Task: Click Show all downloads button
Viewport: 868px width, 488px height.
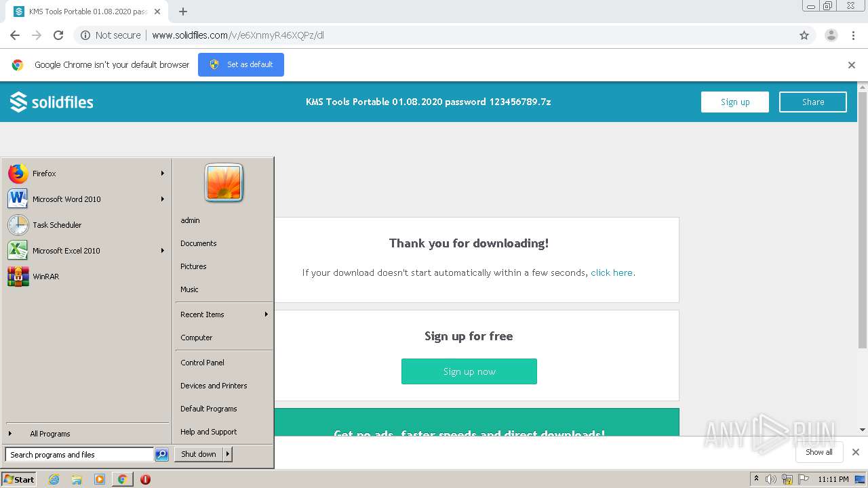Action: pos(819,452)
